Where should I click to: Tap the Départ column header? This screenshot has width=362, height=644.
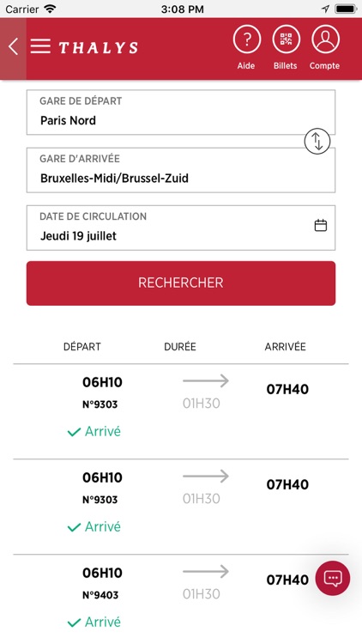[x=82, y=347]
